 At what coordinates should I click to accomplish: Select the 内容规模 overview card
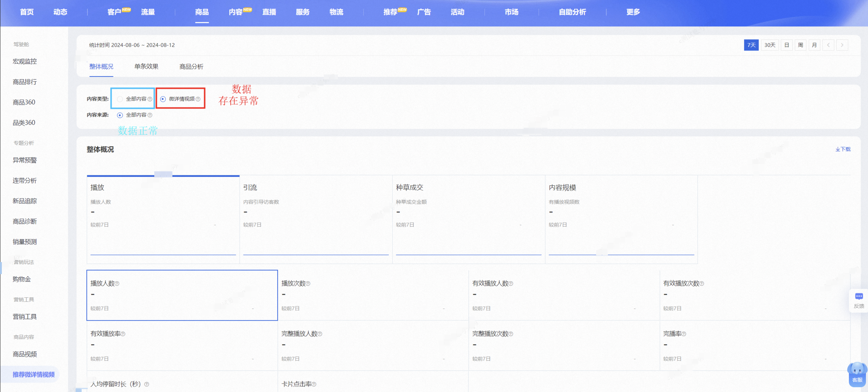point(621,219)
